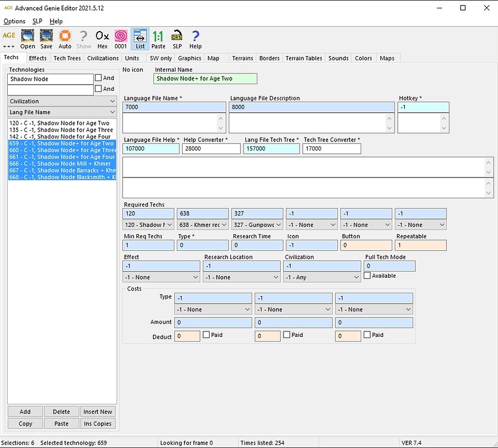Toggle the List view toolbar icon
The image size is (498, 448).
[x=140, y=38]
